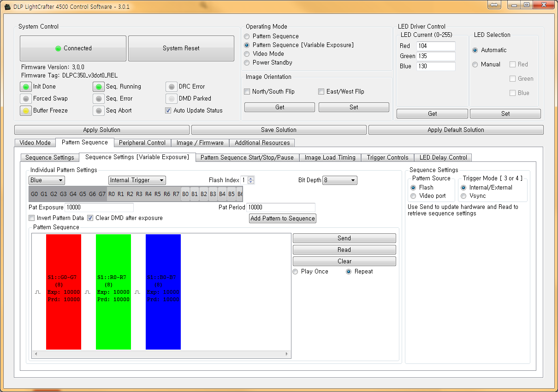The height and width of the screenshot is (392, 558).
Task: Select bit plane B0 in pattern strip
Action: coord(185,194)
